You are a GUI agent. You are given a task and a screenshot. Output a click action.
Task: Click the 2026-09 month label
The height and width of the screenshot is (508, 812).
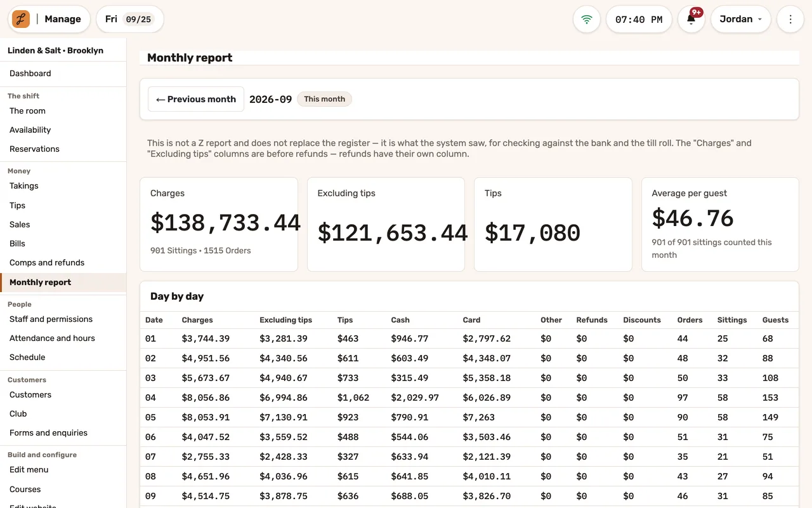click(x=271, y=99)
